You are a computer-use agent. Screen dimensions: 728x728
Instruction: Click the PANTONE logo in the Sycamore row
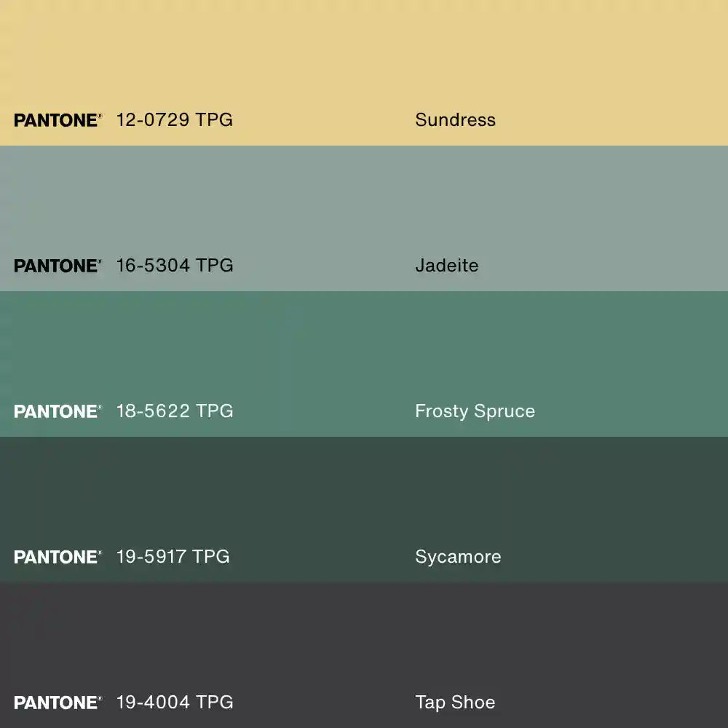pos(58,557)
